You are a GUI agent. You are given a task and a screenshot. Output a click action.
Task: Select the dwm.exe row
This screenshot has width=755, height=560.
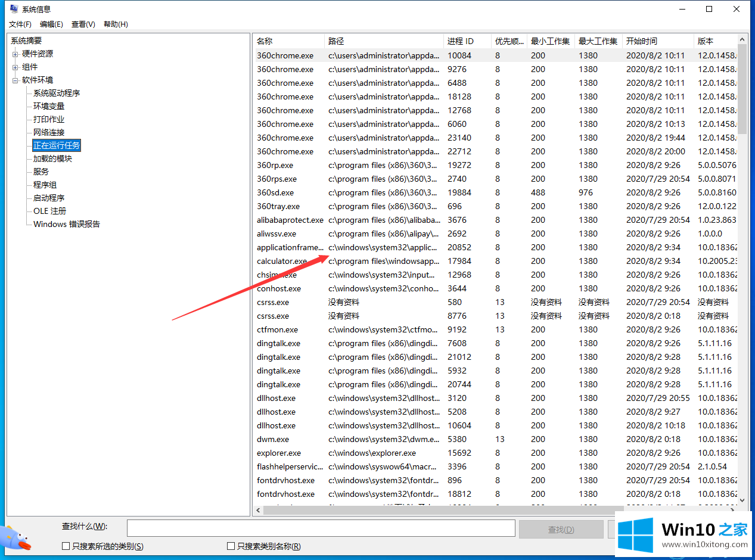coord(495,439)
